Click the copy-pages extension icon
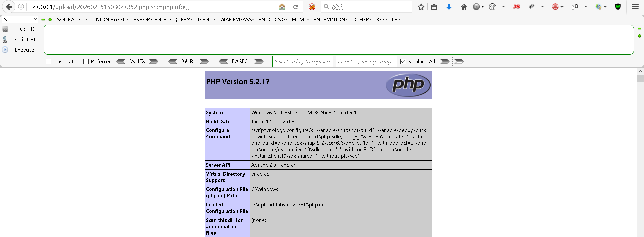This screenshot has height=237, width=644. [575, 7]
